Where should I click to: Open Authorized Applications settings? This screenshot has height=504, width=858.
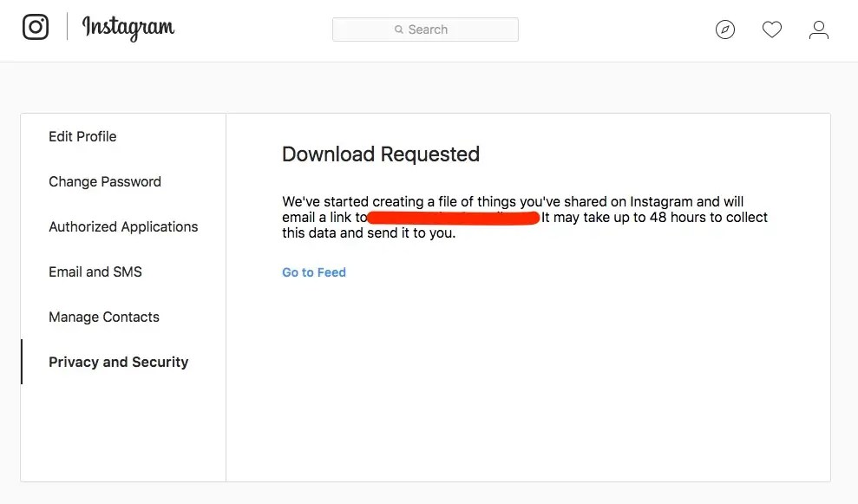tap(123, 226)
